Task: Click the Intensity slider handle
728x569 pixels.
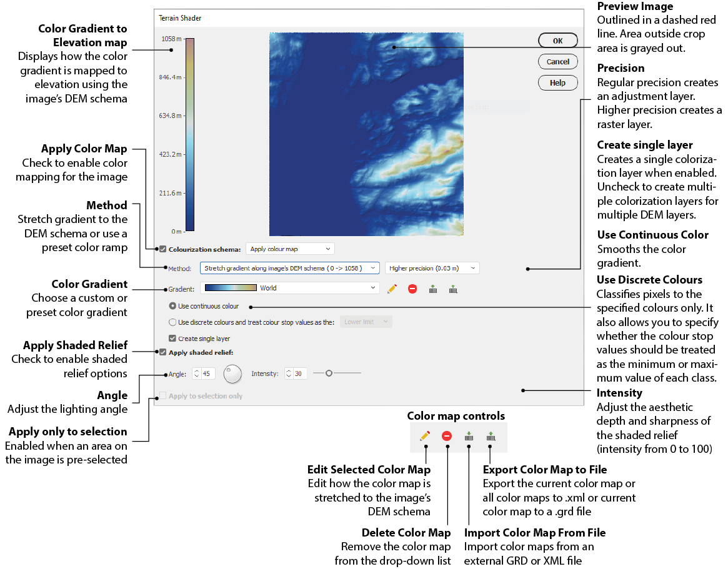Action: tap(329, 373)
